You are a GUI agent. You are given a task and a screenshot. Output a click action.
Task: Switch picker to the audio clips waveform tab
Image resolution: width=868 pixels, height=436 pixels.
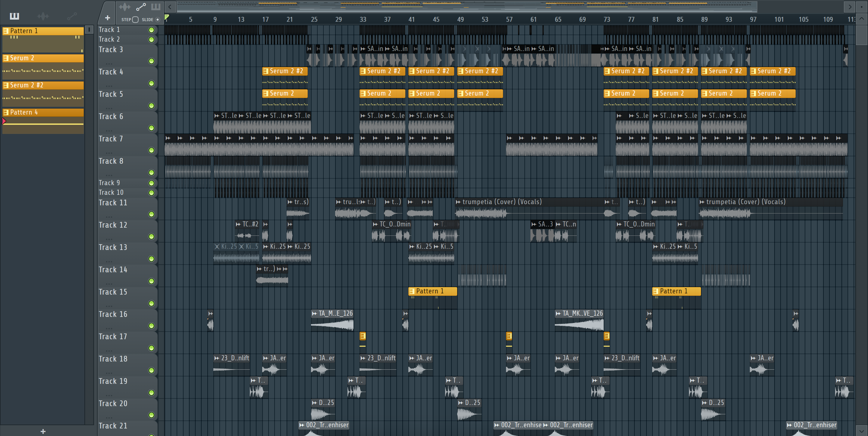coord(43,16)
